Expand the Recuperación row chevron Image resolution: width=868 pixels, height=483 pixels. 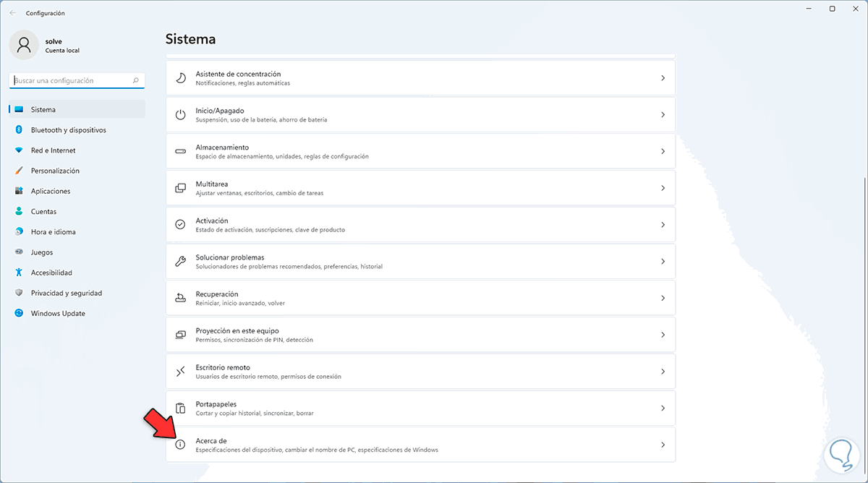pyautogui.click(x=663, y=298)
